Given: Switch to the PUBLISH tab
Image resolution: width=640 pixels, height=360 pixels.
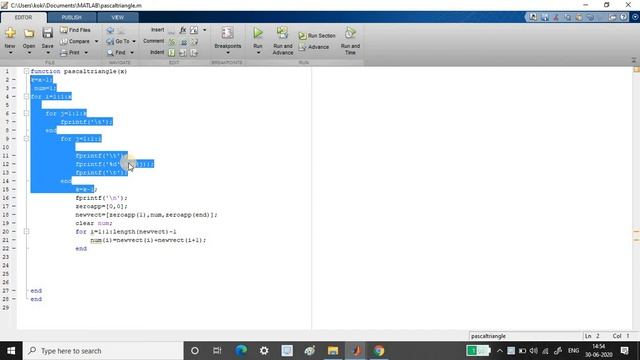Looking at the screenshot, I should click(71, 18).
